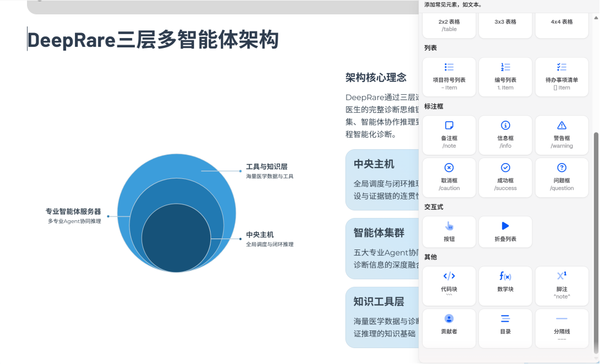Insert a divider line (分隔线)
Image resolution: width=600 pixels, height=364 pixels.
point(561,328)
